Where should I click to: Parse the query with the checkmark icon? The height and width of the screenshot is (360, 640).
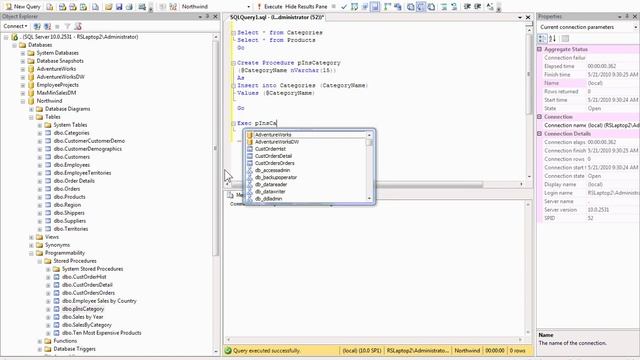[344, 7]
